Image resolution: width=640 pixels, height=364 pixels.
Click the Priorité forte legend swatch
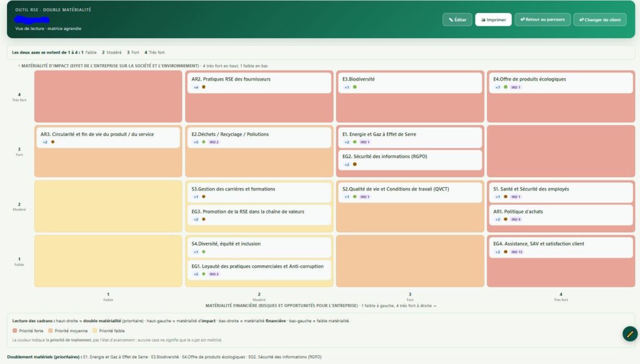[15, 330]
